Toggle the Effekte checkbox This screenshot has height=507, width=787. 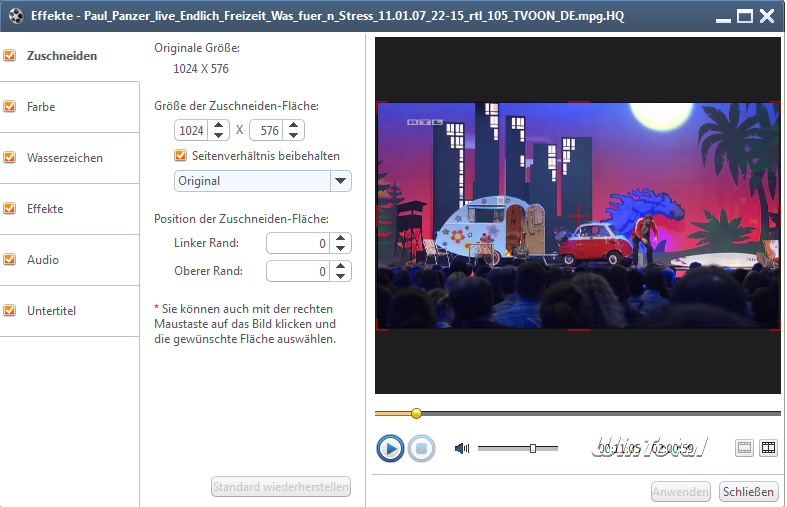10,208
